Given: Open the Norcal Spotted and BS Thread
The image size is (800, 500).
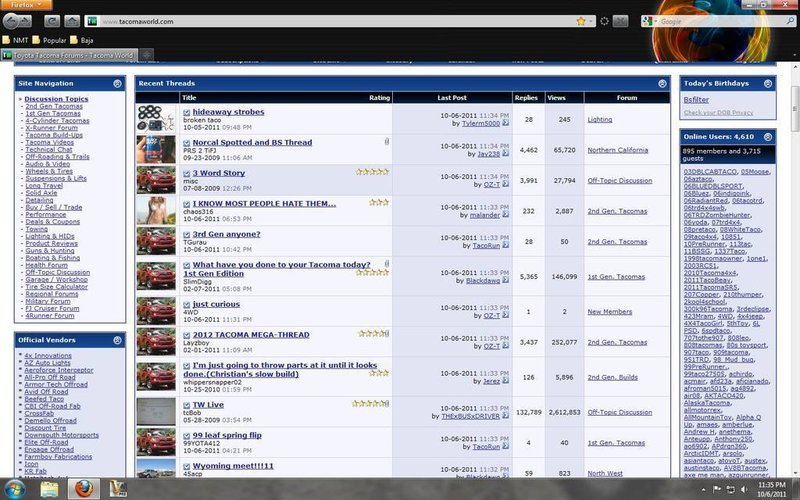Looking at the screenshot, I should (x=252, y=142).
